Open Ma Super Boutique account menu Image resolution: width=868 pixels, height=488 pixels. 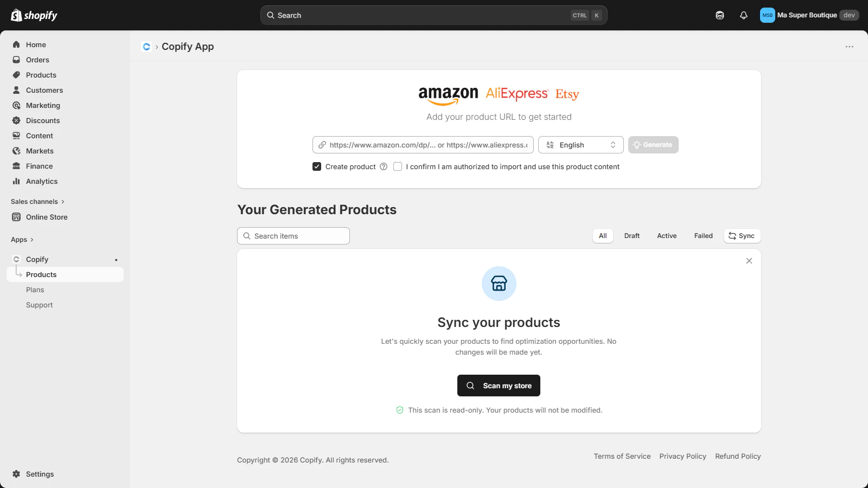click(x=809, y=15)
